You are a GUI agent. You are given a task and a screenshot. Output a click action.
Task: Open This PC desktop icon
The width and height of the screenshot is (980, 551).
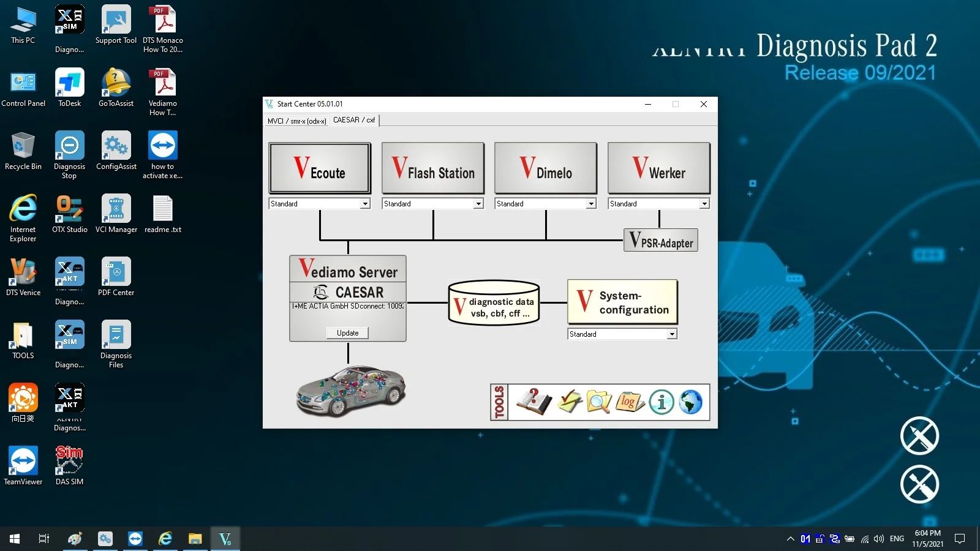click(x=23, y=26)
